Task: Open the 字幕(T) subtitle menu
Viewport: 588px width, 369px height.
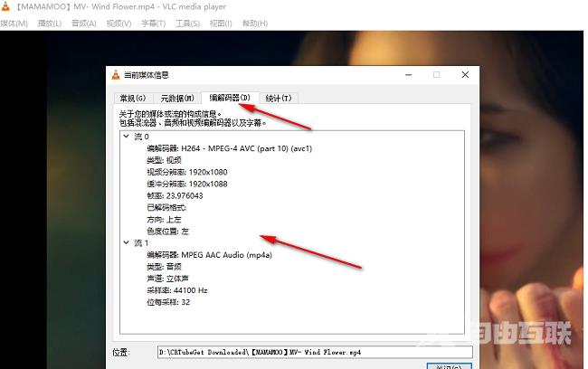Action: pyautogui.click(x=153, y=23)
